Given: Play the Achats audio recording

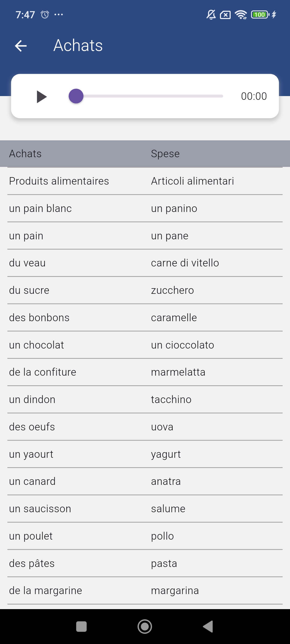Looking at the screenshot, I should [42, 97].
